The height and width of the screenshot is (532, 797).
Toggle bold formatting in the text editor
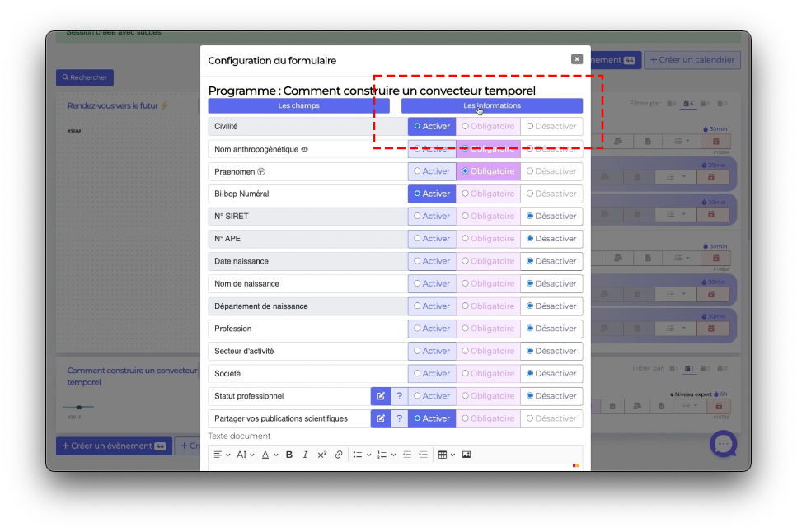[289, 455]
